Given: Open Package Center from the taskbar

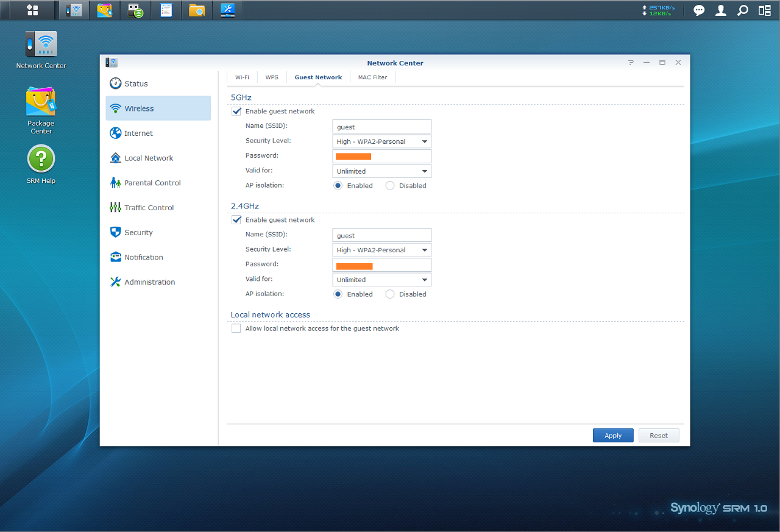Looking at the screenshot, I should (x=105, y=10).
